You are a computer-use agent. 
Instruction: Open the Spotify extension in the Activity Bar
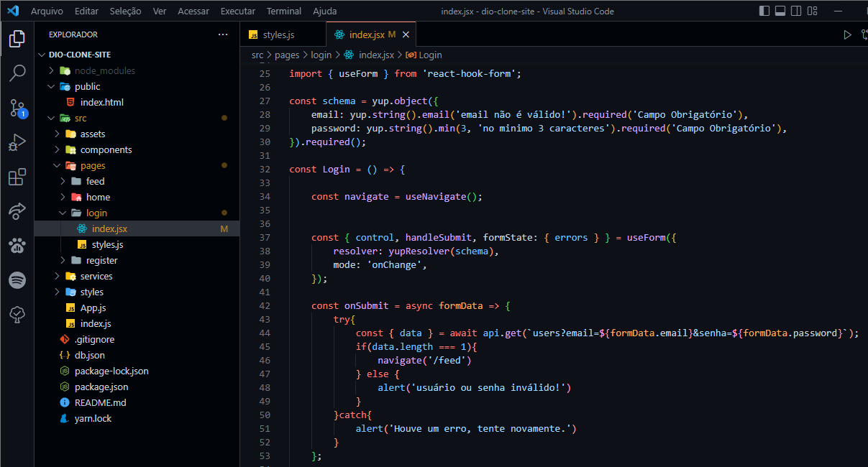(17, 280)
